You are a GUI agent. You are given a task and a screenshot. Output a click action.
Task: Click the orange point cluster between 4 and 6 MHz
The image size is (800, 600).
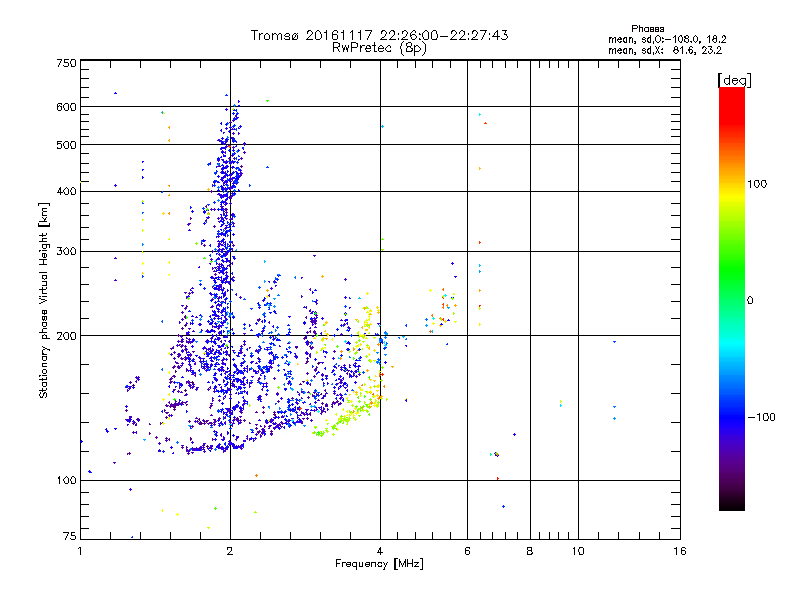click(x=442, y=309)
